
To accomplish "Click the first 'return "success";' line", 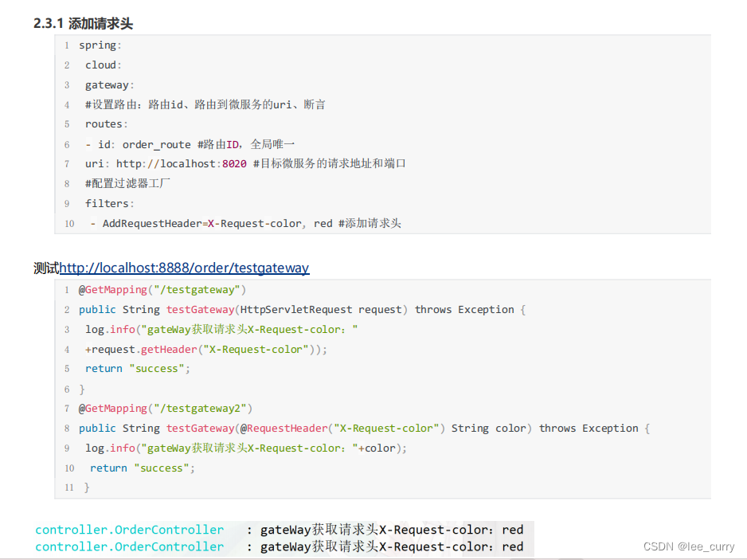I will pos(137,369).
